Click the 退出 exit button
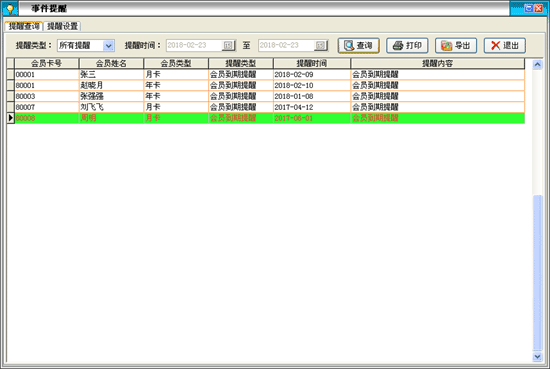This screenshot has width=550, height=369. coord(505,46)
